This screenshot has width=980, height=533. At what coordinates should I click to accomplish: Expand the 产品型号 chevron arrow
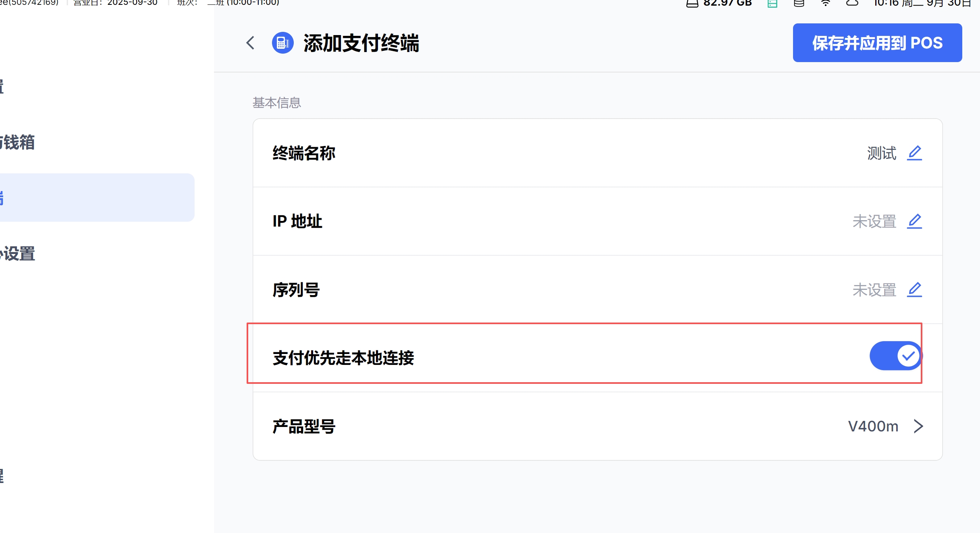[918, 426]
